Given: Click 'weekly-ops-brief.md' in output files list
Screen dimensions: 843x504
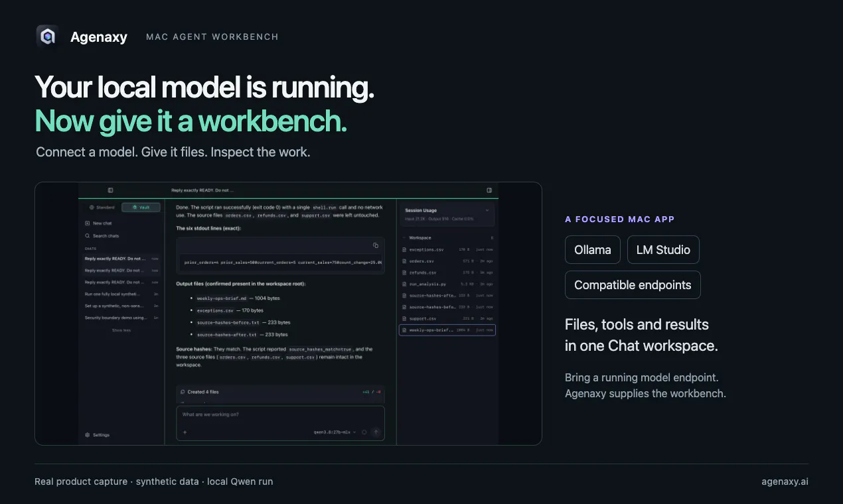Looking at the screenshot, I should pos(222,298).
